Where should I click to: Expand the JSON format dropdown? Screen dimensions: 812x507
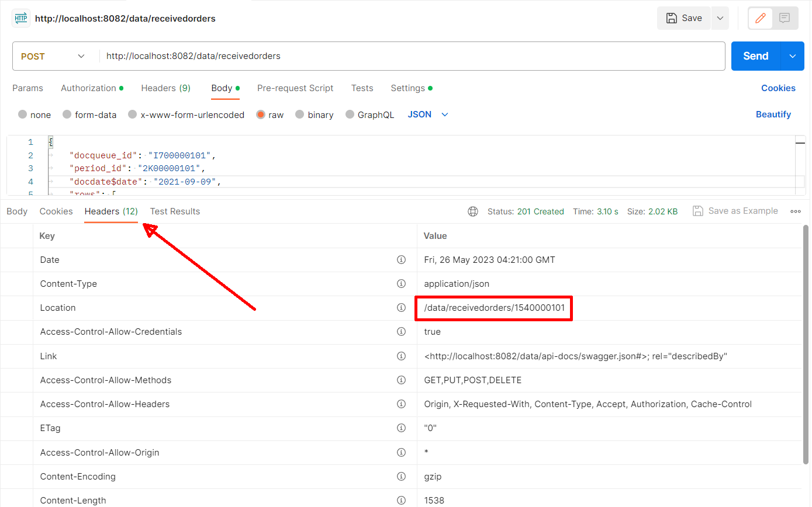point(428,114)
